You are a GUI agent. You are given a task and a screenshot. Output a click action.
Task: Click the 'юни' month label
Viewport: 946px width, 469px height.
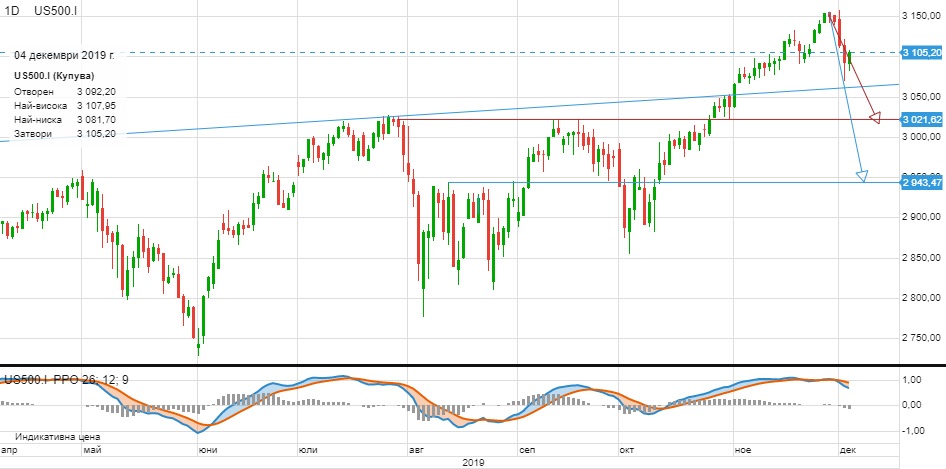208,450
